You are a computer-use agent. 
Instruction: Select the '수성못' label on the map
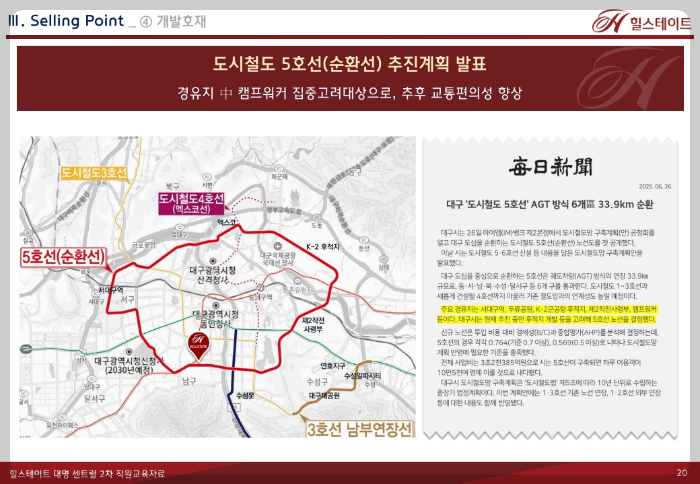pos(245,395)
